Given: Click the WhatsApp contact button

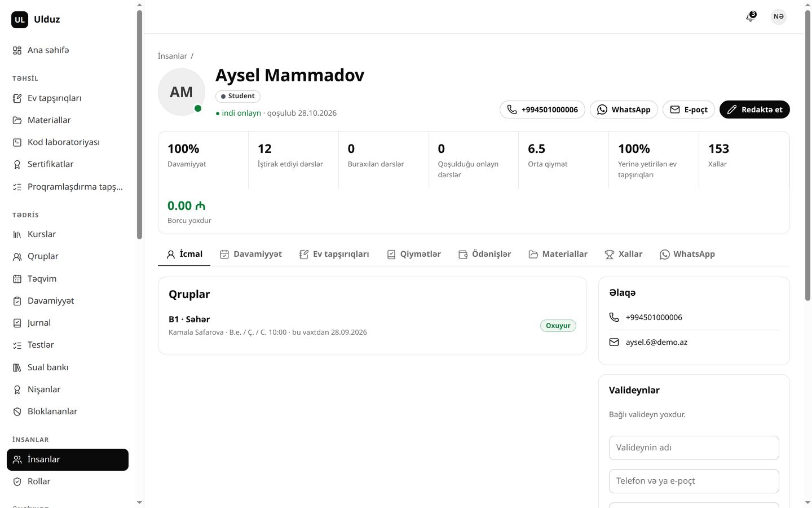Looking at the screenshot, I should tap(624, 110).
